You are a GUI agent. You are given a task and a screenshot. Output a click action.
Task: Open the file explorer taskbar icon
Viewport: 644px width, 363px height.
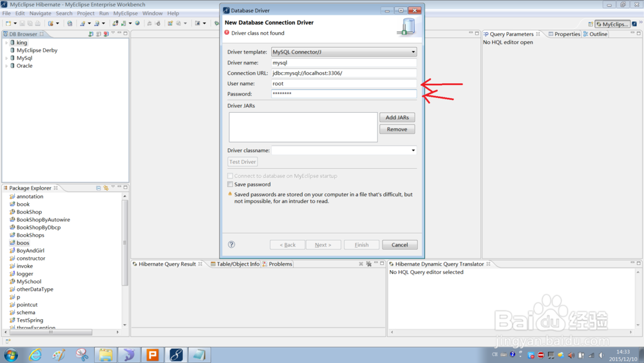106,355
